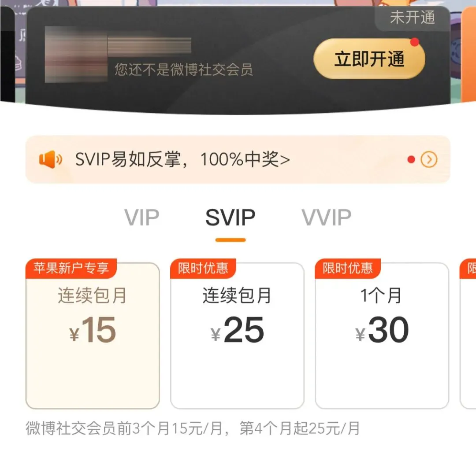Click the orange speaker announcement icon
This screenshot has width=476, height=450.
tap(50, 159)
